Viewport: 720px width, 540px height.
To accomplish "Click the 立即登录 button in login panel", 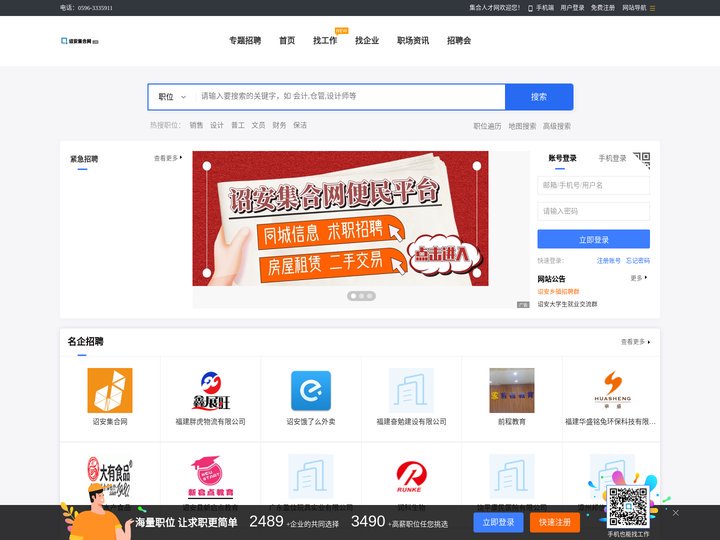I will pyautogui.click(x=593, y=239).
